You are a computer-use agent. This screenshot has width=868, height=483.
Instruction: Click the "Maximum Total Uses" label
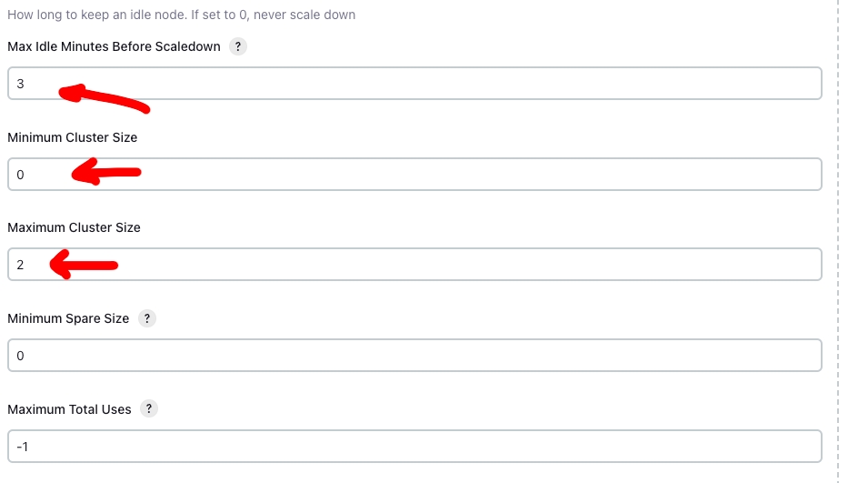click(69, 409)
